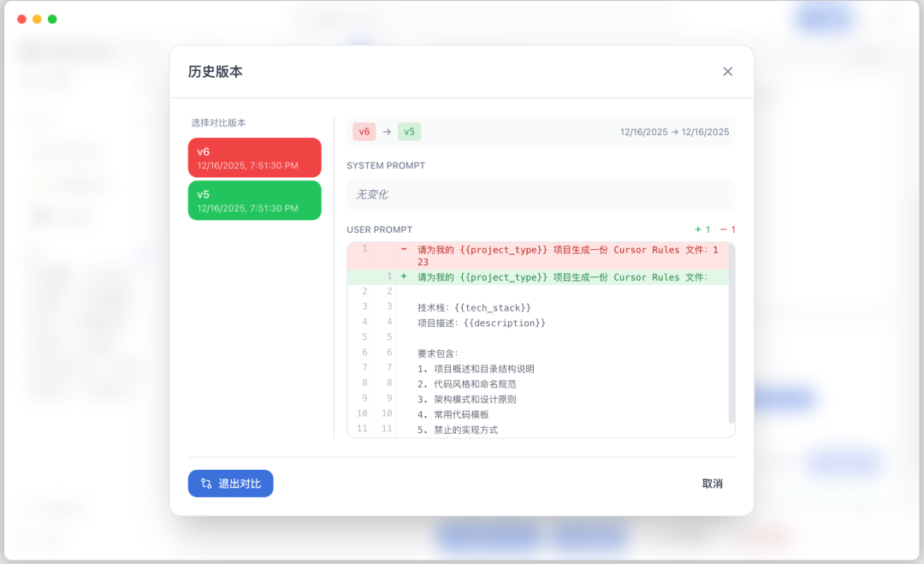
Task: Click the diff view vertical scrollbar
Action: tap(731, 333)
